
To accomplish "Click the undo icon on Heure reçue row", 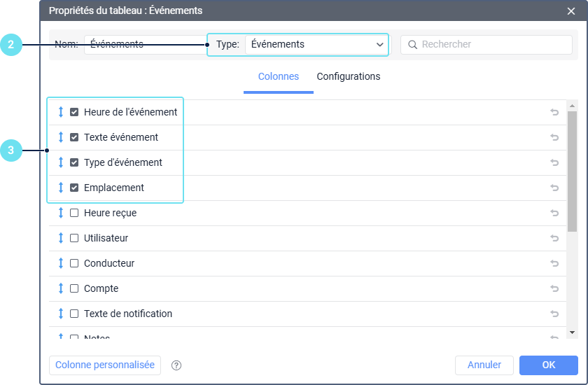I will [554, 213].
